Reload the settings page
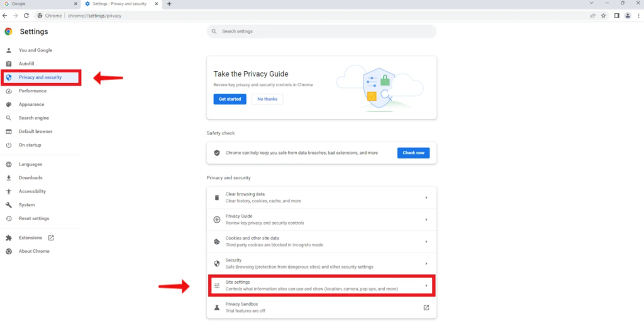644x334 pixels. pyautogui.click(x=26, y=16)
